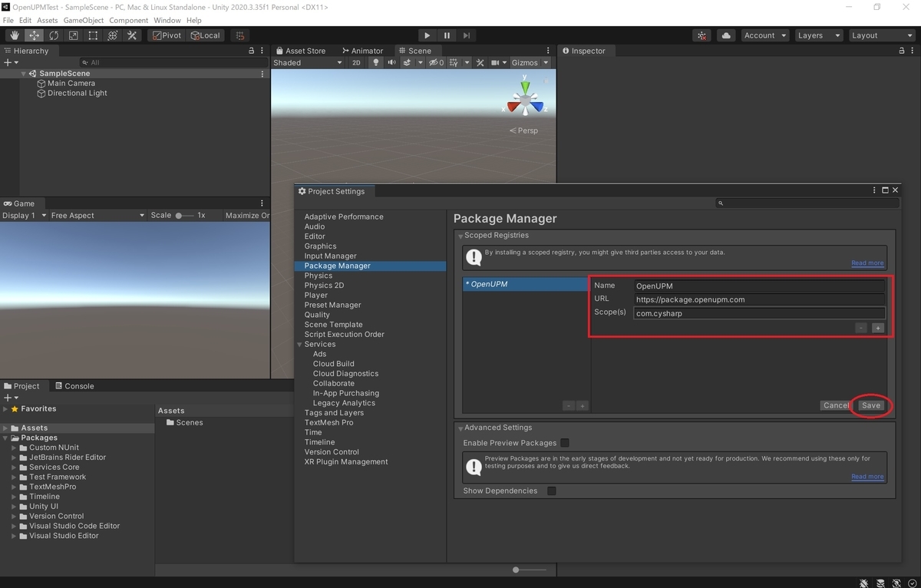Open the Shaded draw mode dropdown
This screenshot has height=588, width=921.
[307, 62]
